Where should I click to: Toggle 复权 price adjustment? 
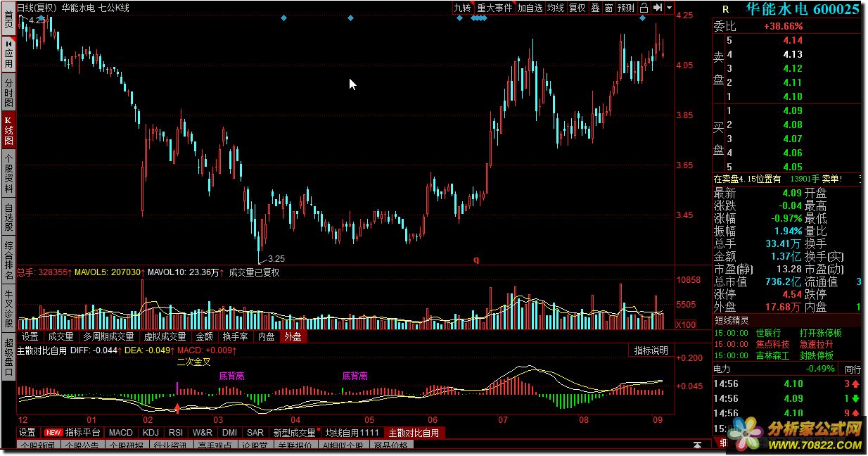point(577,8)
